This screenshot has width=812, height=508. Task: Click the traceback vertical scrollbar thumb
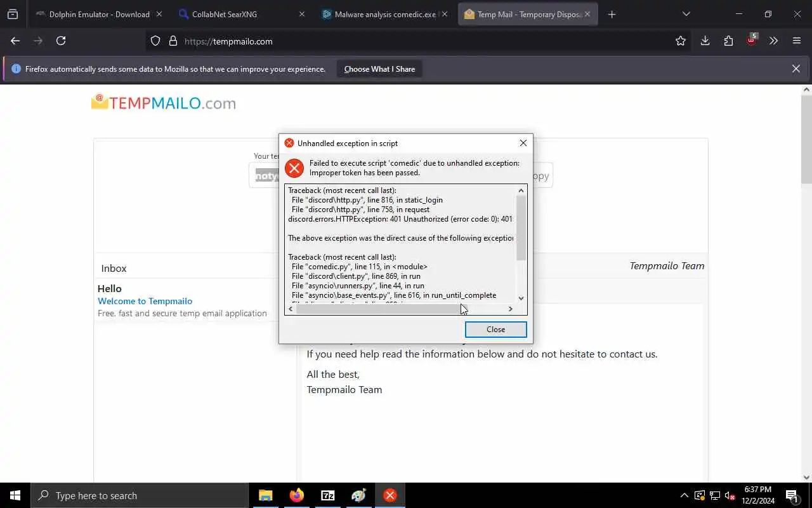click(521, 228)
